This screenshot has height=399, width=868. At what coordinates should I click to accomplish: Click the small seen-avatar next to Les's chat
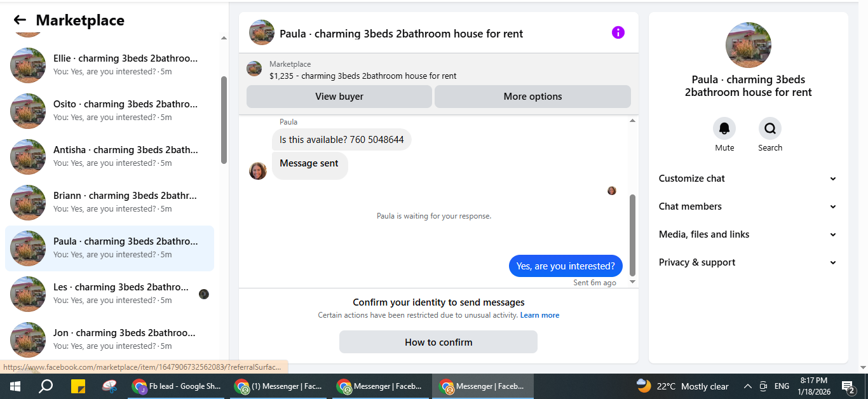pyautogui.click(x=204, y=294)
